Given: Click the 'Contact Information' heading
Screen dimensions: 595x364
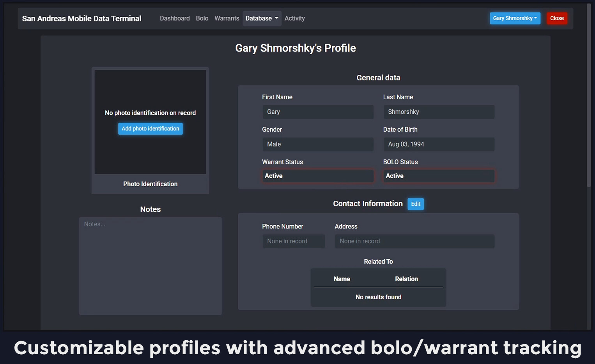Looking at the screenshot, I should tap(368, 203).
